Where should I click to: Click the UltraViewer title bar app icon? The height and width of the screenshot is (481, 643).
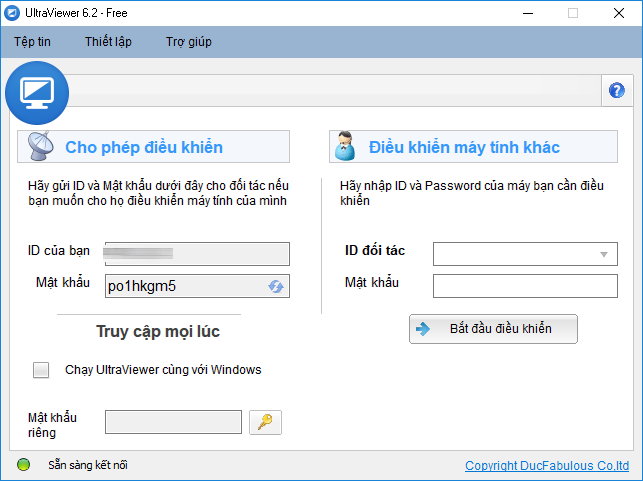tap(12, 13)
